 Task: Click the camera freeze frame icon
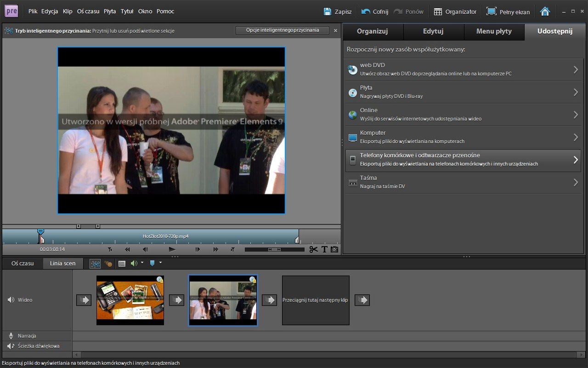[x=334, y=249]
